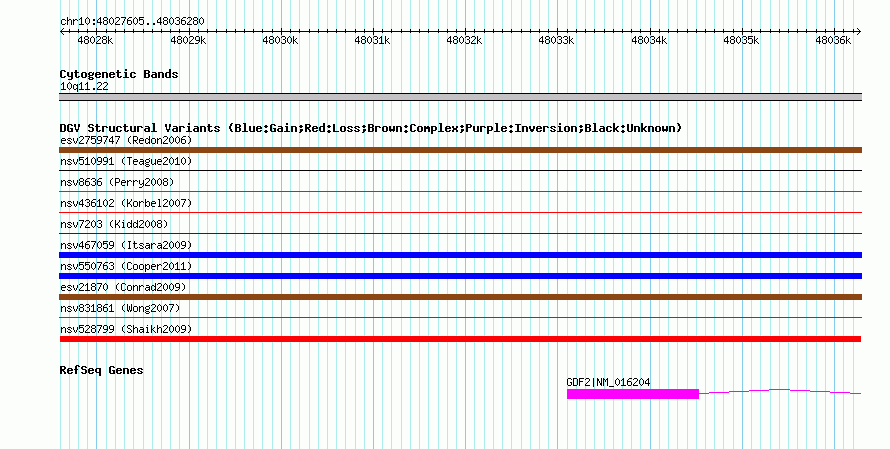
Task: Open variant label nsv528799 (Shaikh2009)
Action: (x=126, y=329)
